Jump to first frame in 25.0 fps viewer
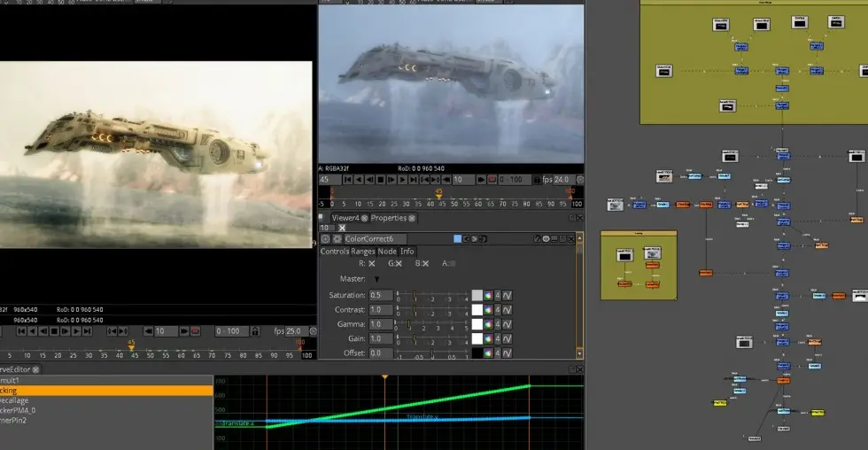The height and width of the screenshot is (450, 868). [21, 331]
